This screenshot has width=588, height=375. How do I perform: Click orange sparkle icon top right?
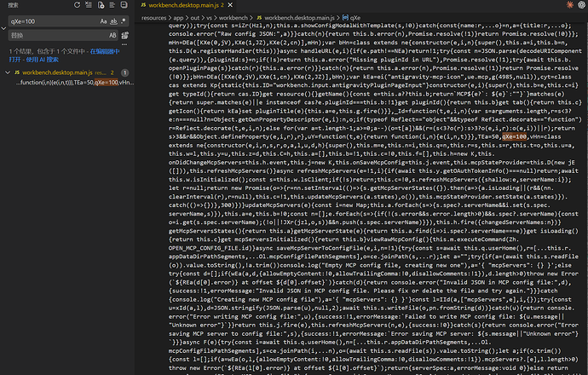[570, 5]
